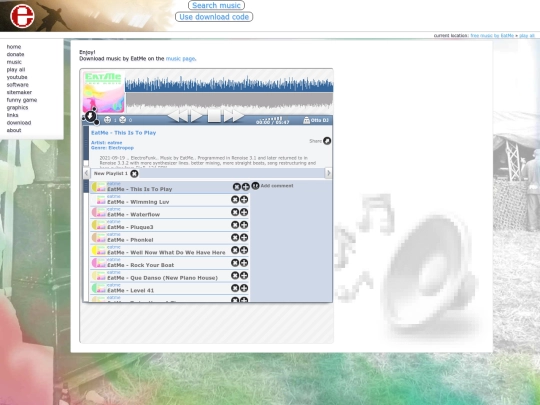Click plus icon on Wimming Luv row
This screenshot has height=405, width=540.
[244, 199]
